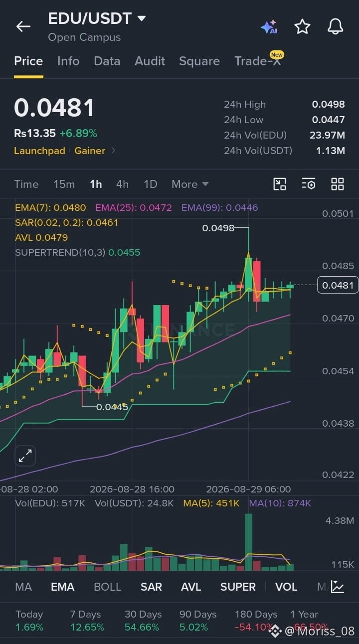Viewport: 359px width, 644px height.
Task: Tap the 24h Low value 0.0447
Action: 329,120
